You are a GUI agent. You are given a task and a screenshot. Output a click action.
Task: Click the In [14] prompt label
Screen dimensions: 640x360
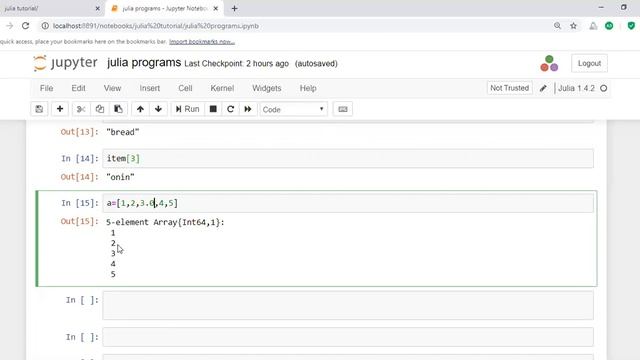(80, 158)
